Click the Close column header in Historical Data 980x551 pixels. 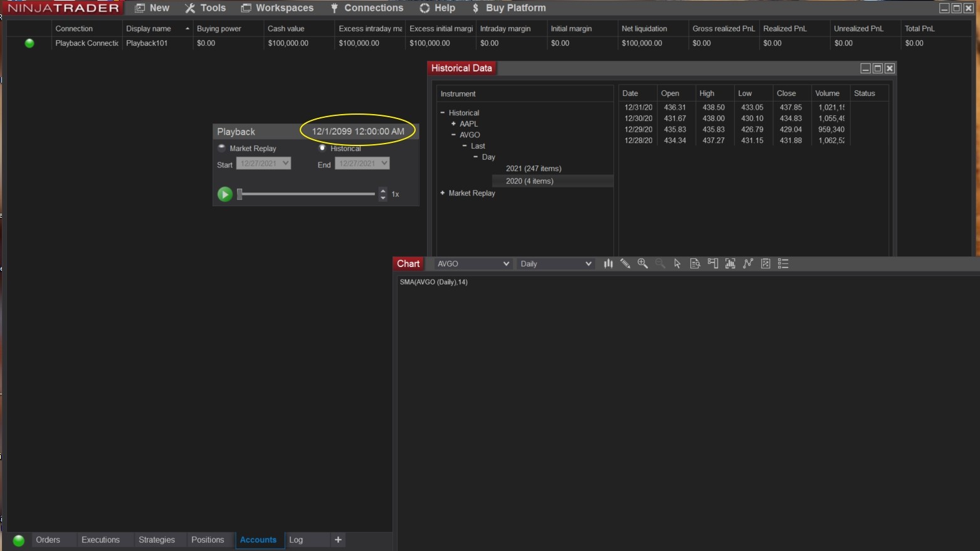click(x=792, y=93)
